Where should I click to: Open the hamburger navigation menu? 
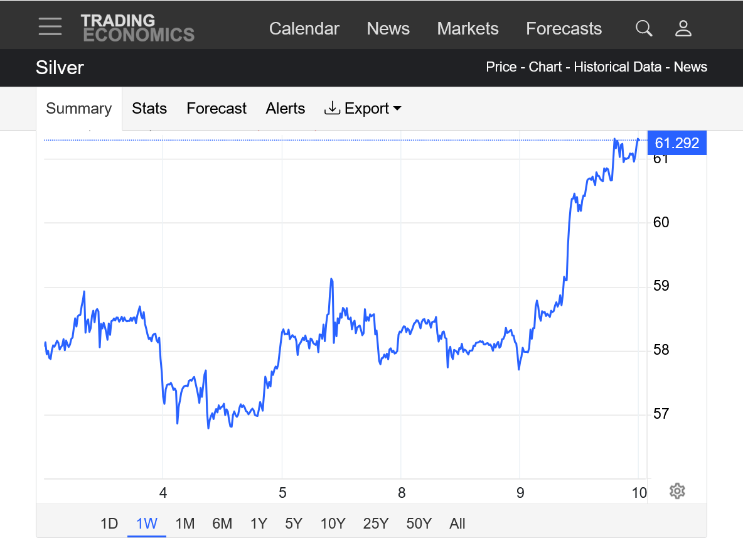pyautogui.click(x=50, y=27)
